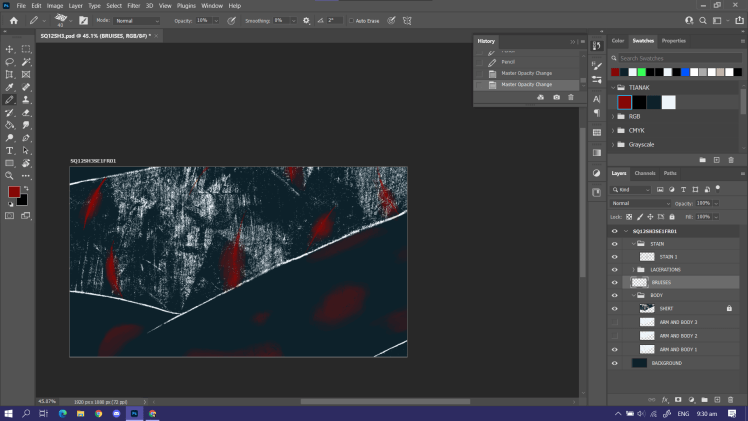Select the Lasso tool
Image resolution: width=748 pixels, height=421 pixels.
coord(10,62)
